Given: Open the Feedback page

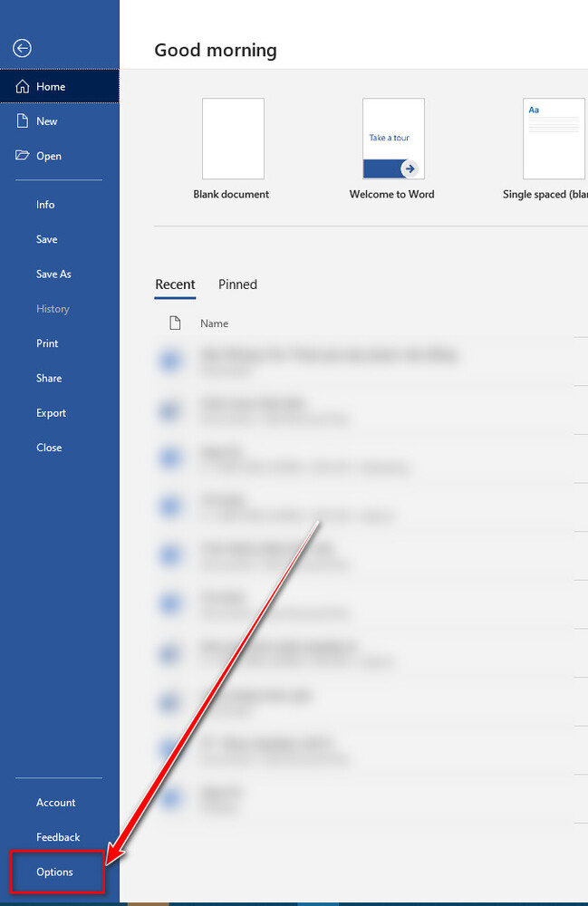Looking at the screenshot, I should click(x=60, y=837).
